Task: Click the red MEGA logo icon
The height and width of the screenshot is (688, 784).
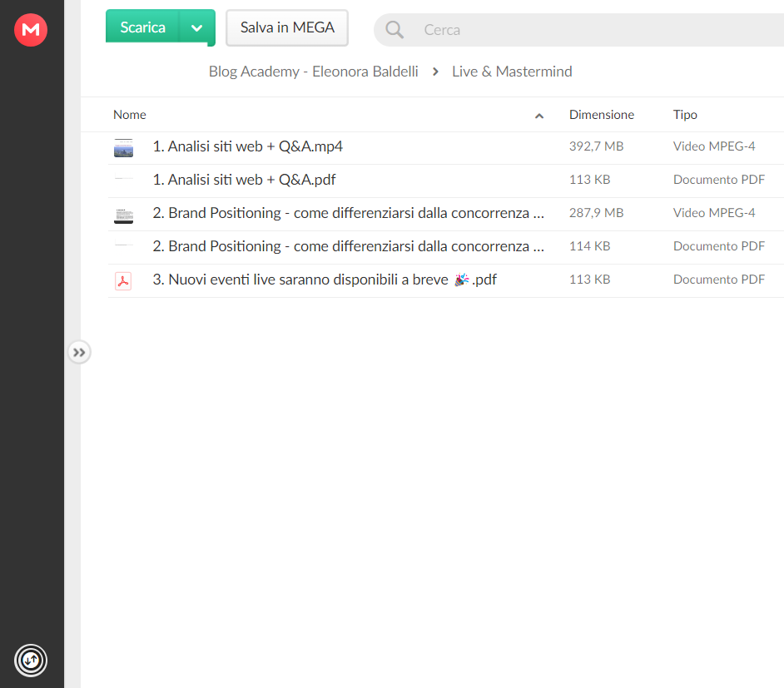Action: point(31,30)
